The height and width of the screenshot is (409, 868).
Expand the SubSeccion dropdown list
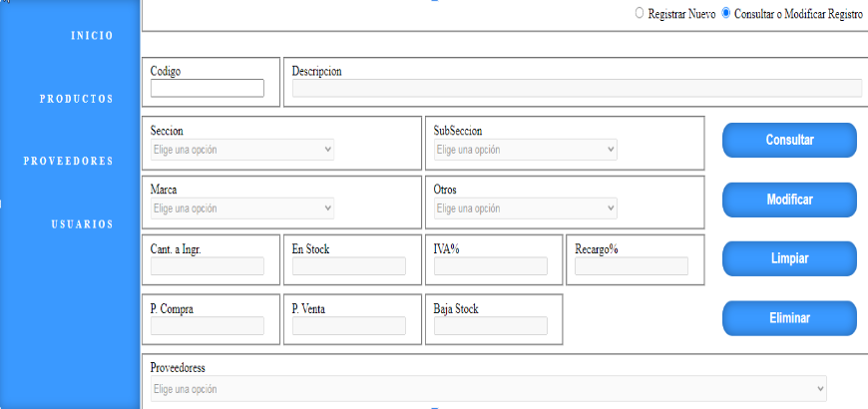point(526,150)
